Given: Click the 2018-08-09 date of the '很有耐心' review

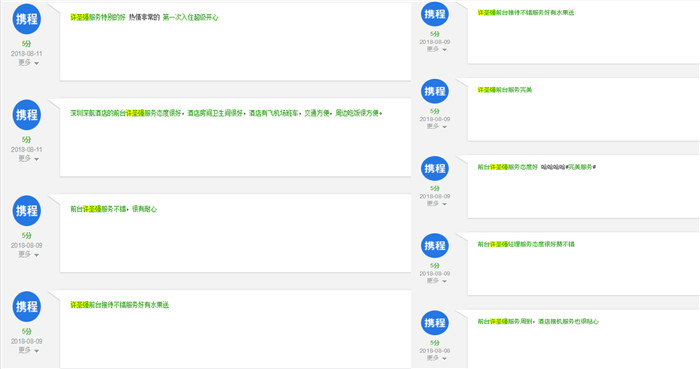Looking at the screenshot, I should click(x=27, y=245).
